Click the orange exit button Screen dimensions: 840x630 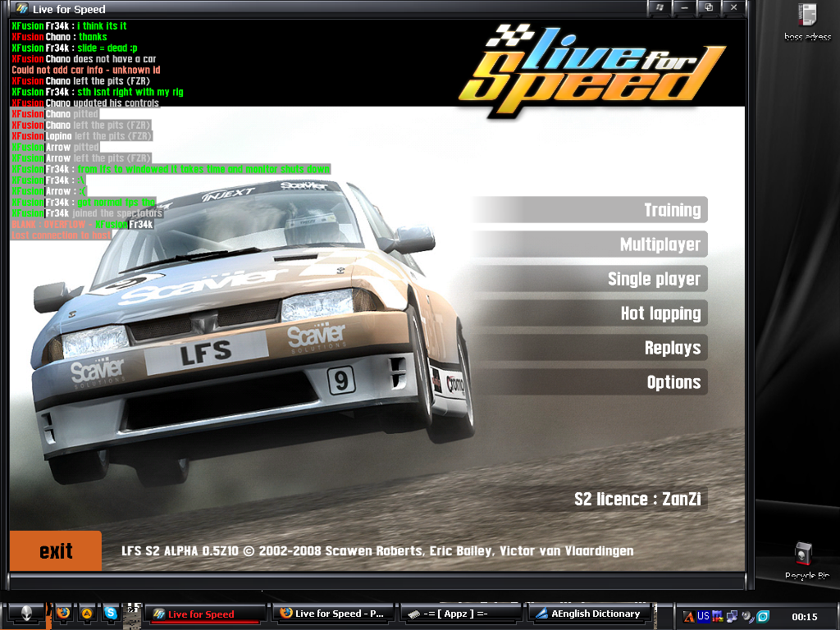coord(56,550)
